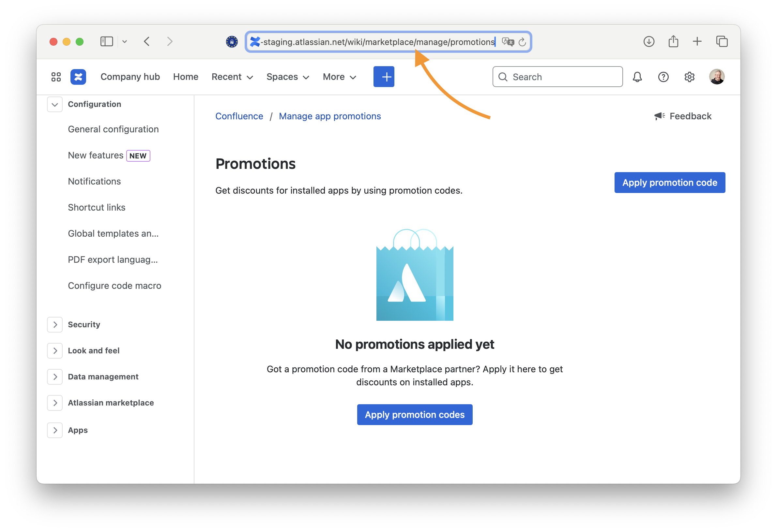This screenshot has height=532, width=777.
Task: Click the Data management label
Action: point(103,377)
